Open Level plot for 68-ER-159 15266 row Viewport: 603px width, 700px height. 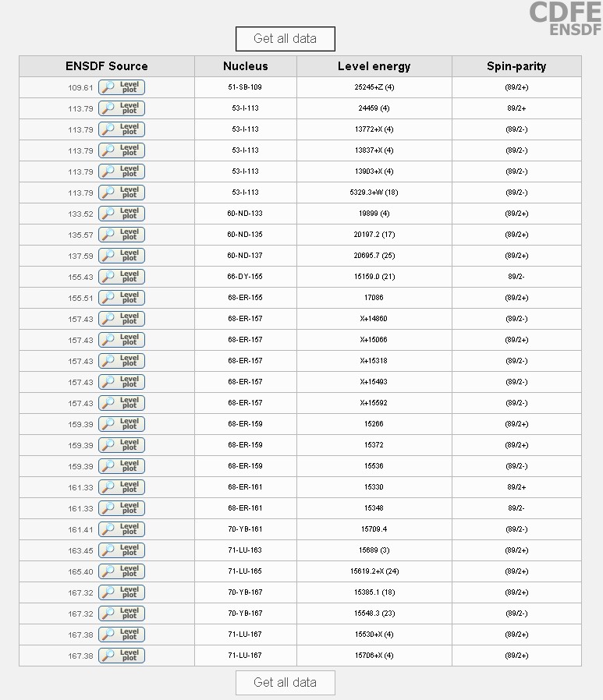122,424
